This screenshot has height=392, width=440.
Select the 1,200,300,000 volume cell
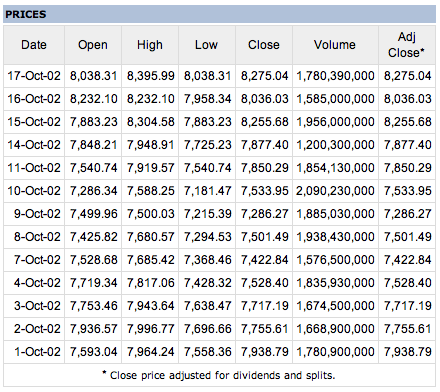click(x=335, y=145)
